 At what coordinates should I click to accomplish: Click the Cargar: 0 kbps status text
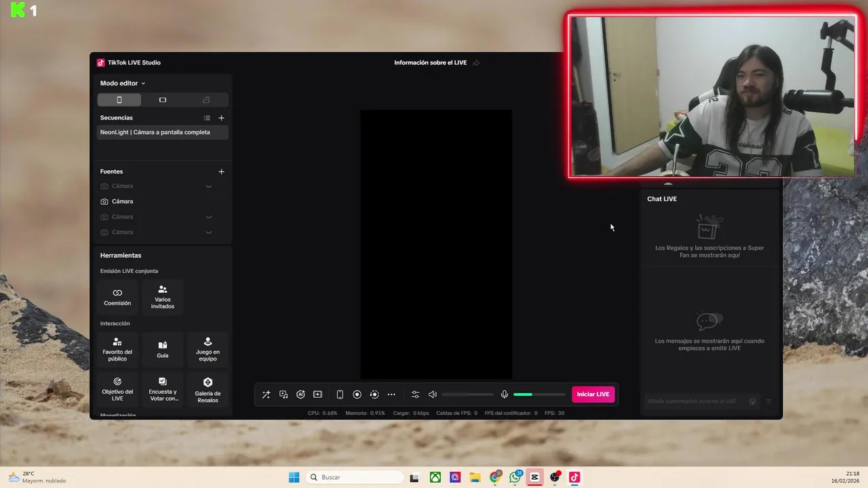(411, 413)
